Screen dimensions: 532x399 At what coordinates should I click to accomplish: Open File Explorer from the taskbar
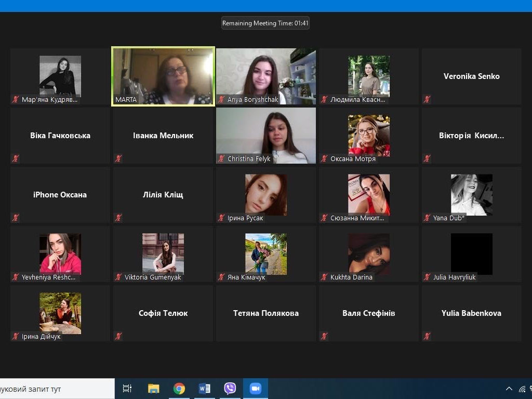(x=154, y=389)
